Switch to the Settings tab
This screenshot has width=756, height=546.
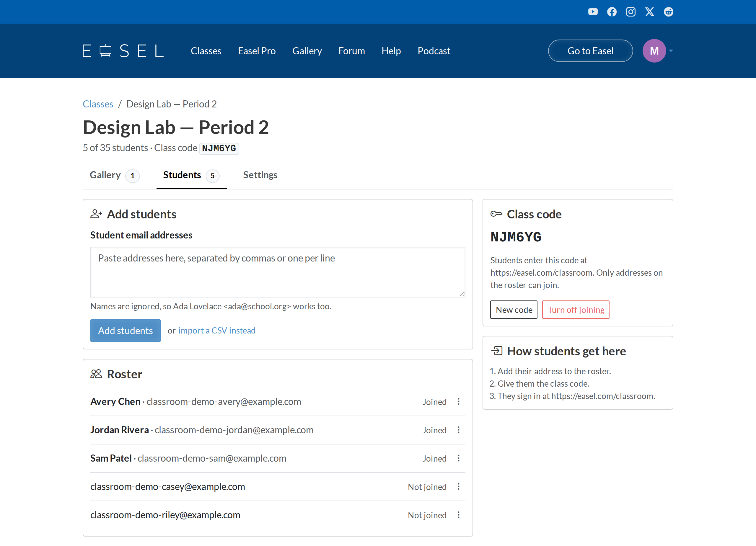(260, 175)
